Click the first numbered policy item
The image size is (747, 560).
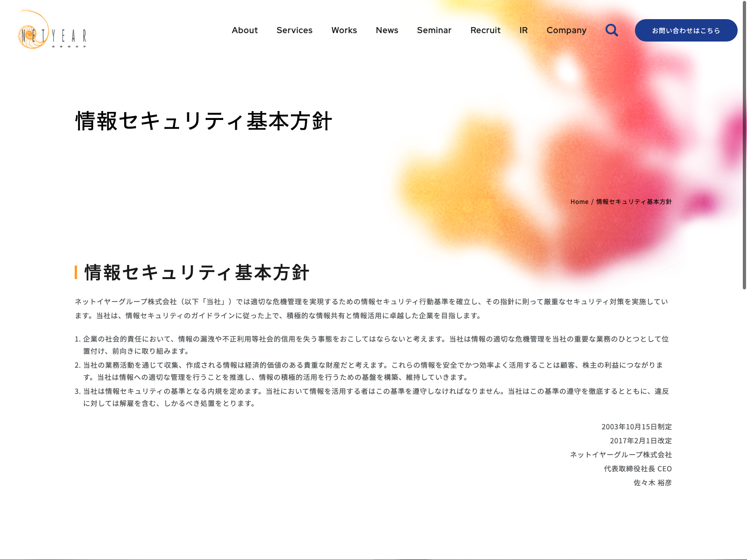pyautogui.click(x=375, y=345)
